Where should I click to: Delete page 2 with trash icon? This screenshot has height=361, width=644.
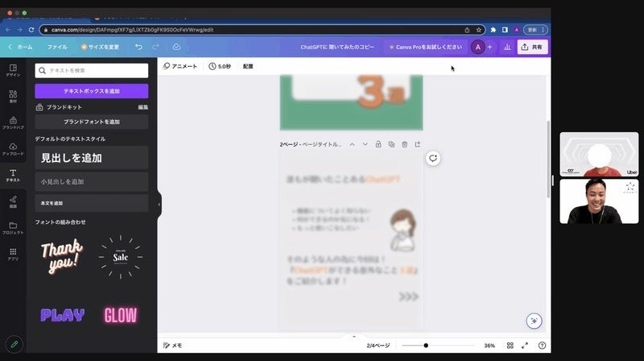pos(404,144)
